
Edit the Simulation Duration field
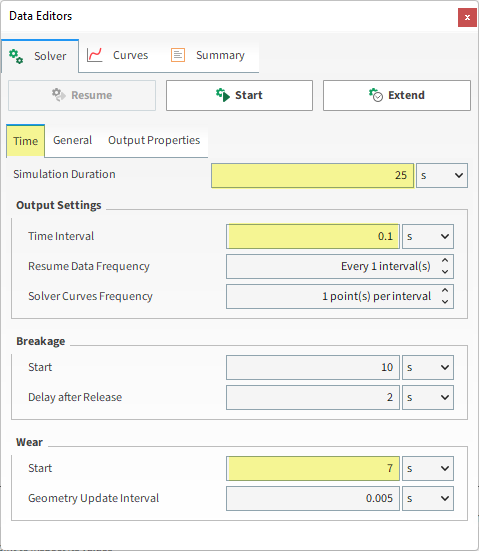[312, 175]
